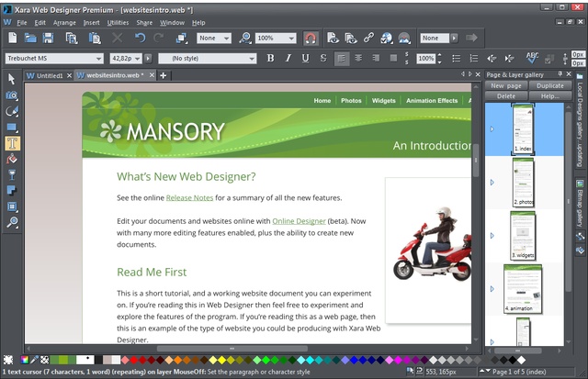Open the Arrange menu
This screenshot has height=379, width=588.
64,22
